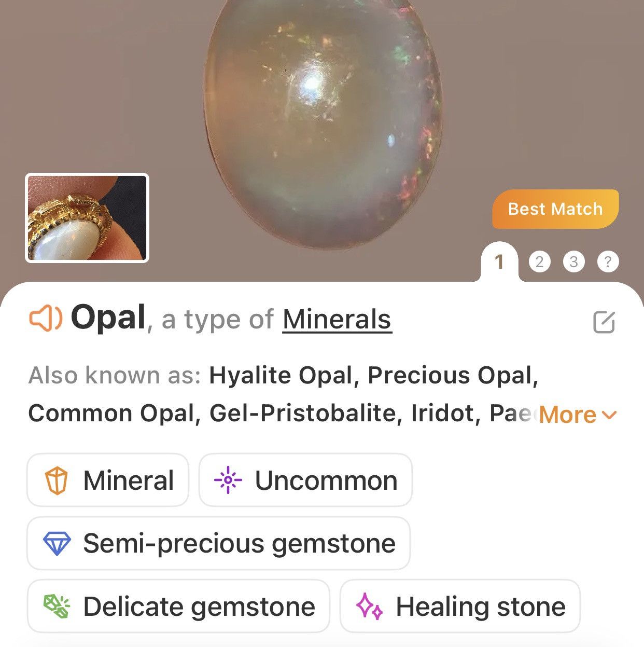Viewport: 644px width, 647px height.
Task: Switch to match result 3
Action: 573,261
